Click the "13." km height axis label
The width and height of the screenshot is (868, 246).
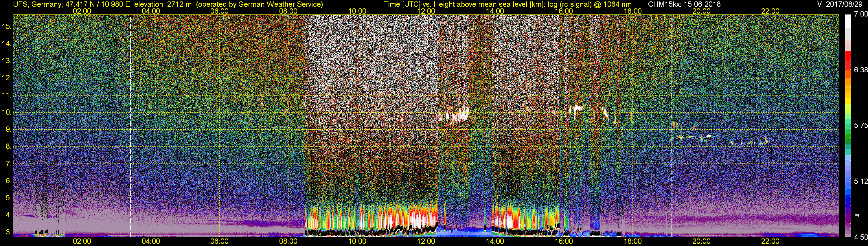coord(7,61)
